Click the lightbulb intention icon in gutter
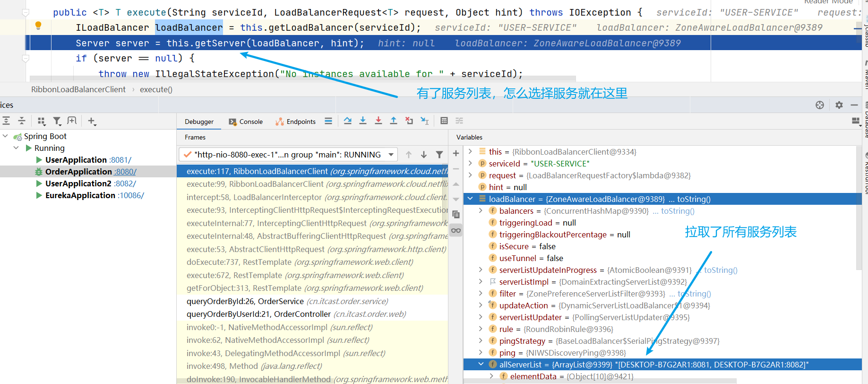868x384 pixels. tap(38, 26)
